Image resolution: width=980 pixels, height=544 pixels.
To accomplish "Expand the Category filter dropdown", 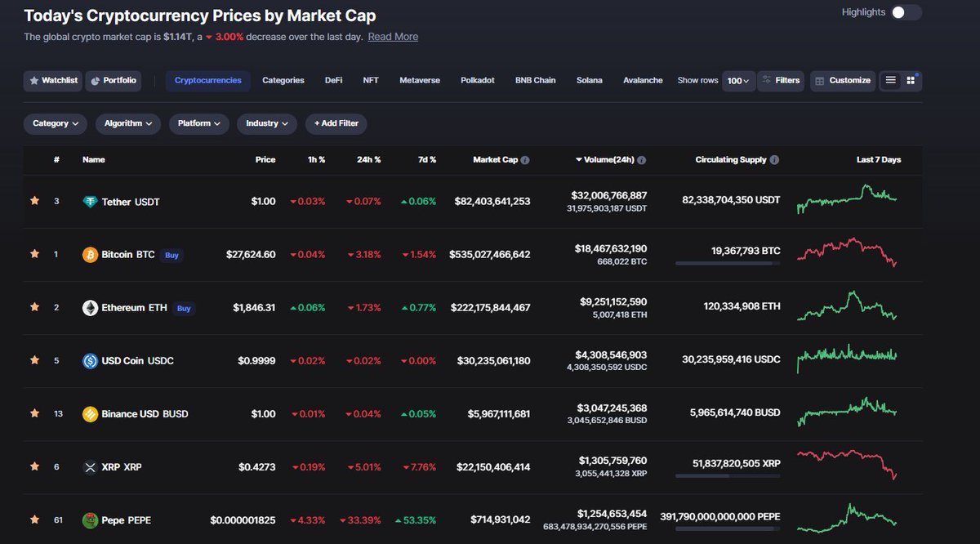I will click(56, 123).
